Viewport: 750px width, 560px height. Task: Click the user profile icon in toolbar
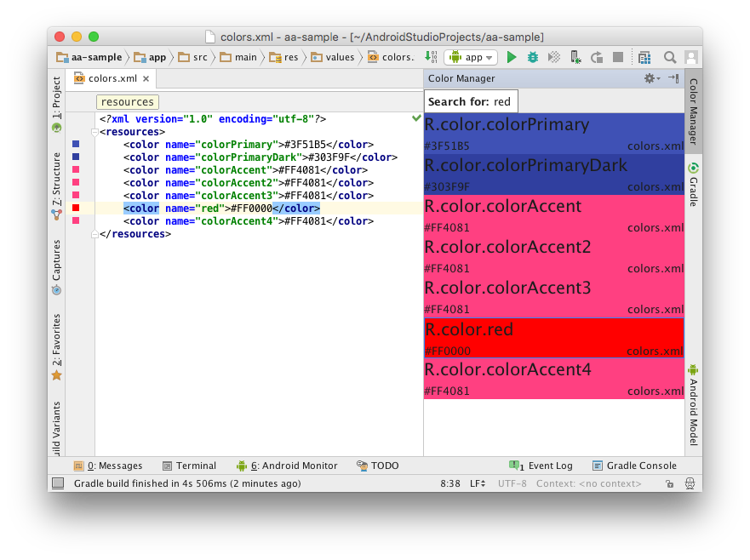(x=690, y=57)
